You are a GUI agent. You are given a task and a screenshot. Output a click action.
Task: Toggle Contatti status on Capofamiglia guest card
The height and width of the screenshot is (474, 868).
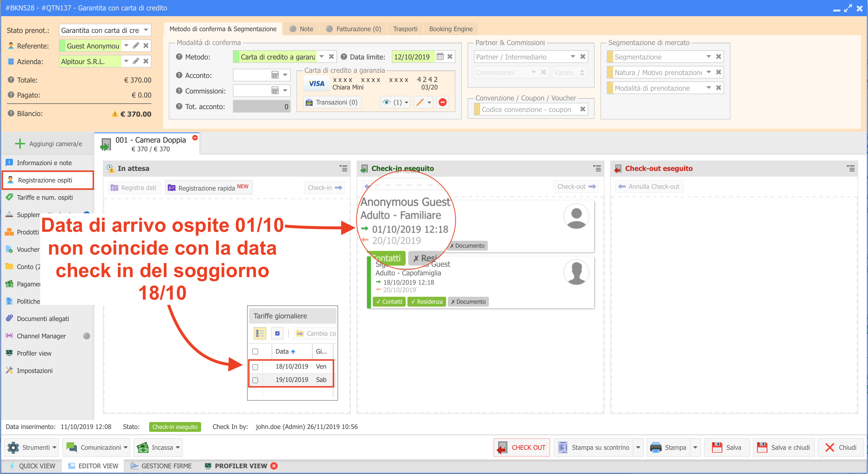(390, 302)
